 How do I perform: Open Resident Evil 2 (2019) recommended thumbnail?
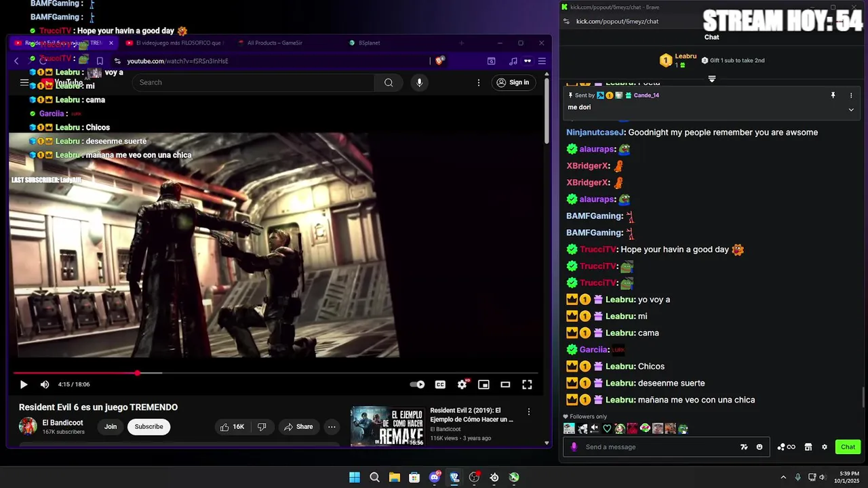[388, 426]
